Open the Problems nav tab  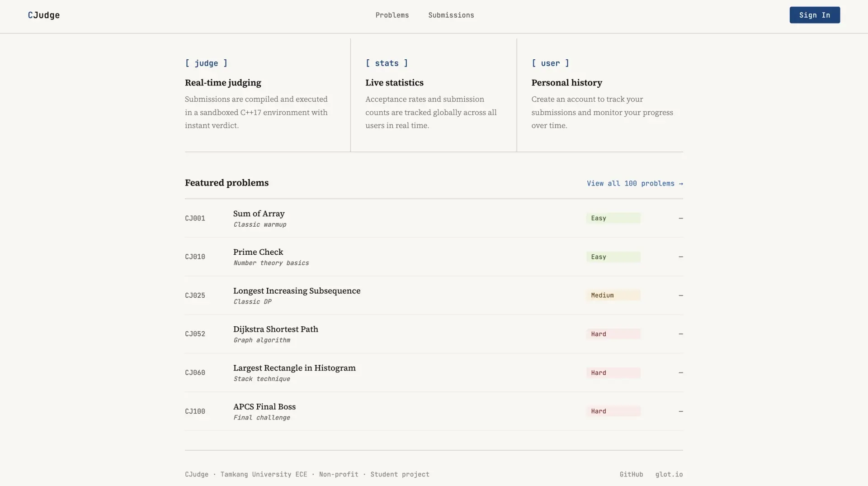392,15
